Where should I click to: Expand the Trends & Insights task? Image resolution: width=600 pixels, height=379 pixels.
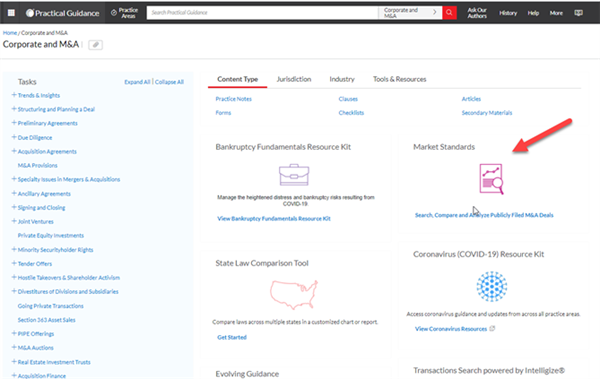point(14,95)
